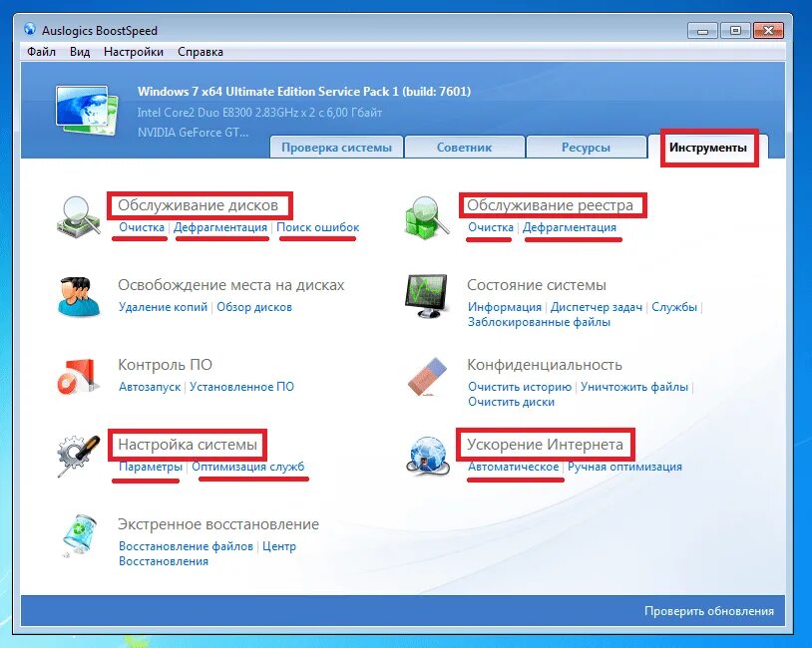812x648 pixels.
Task: Open the Файл menu
Action: click(42, 52)
